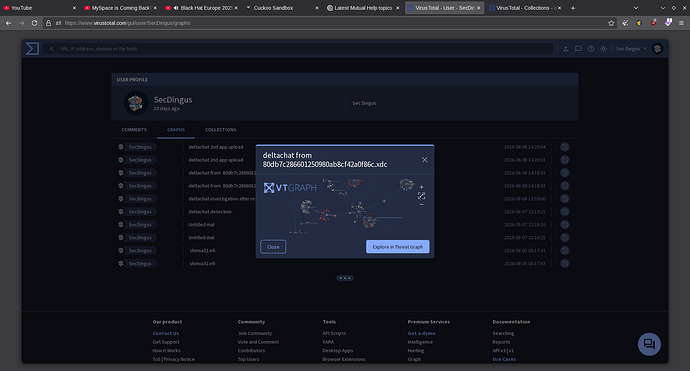The image size is (690, 371).
Task: Toggle the light/dark theme sun icon
Action: [x=603, y=49]
